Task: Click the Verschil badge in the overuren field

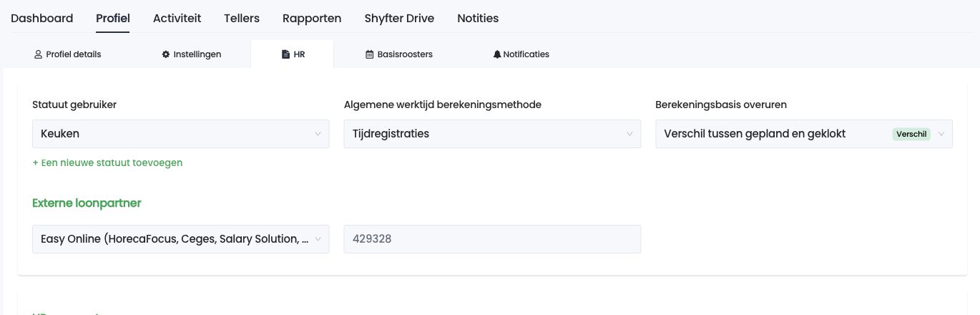Action: point(911,134)
